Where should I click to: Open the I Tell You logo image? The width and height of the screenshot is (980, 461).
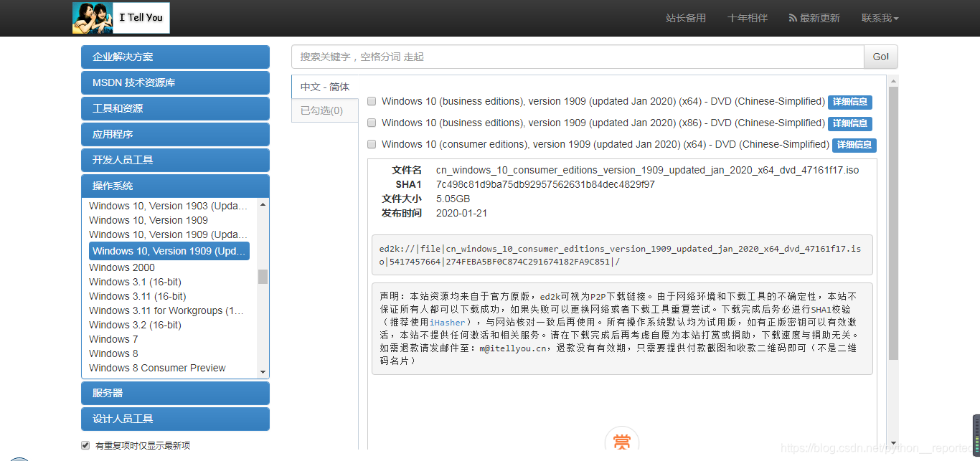click(121, 18)
